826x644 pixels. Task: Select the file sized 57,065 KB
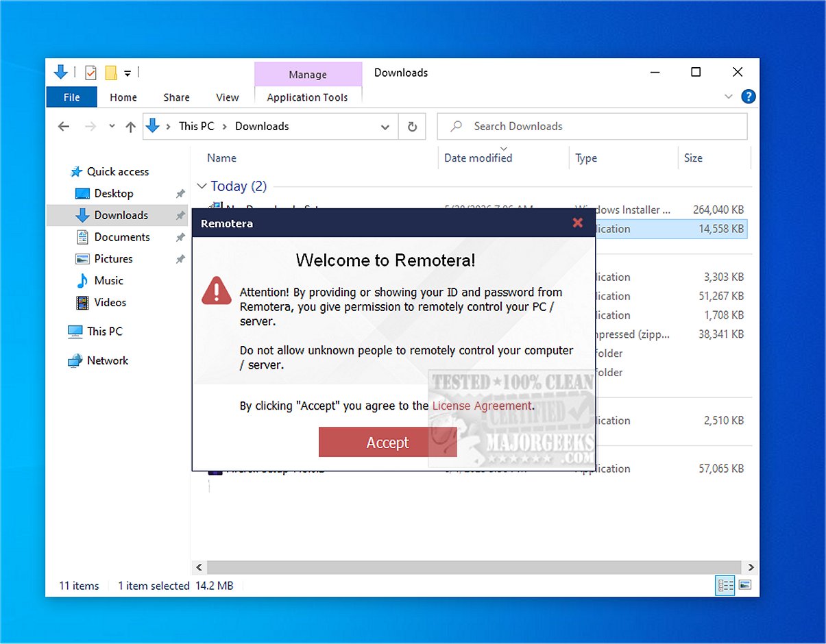pyautogui.click(x=721, y=469)
